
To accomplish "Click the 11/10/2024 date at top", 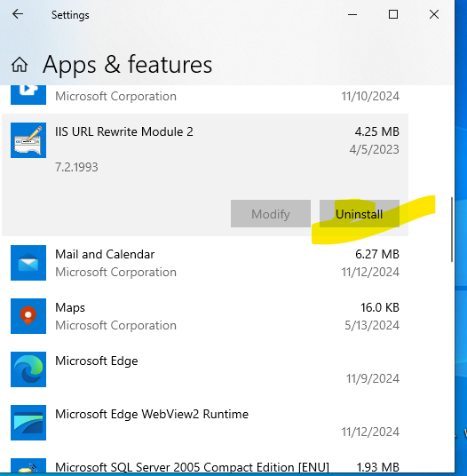I will click(x=370, y=96).
